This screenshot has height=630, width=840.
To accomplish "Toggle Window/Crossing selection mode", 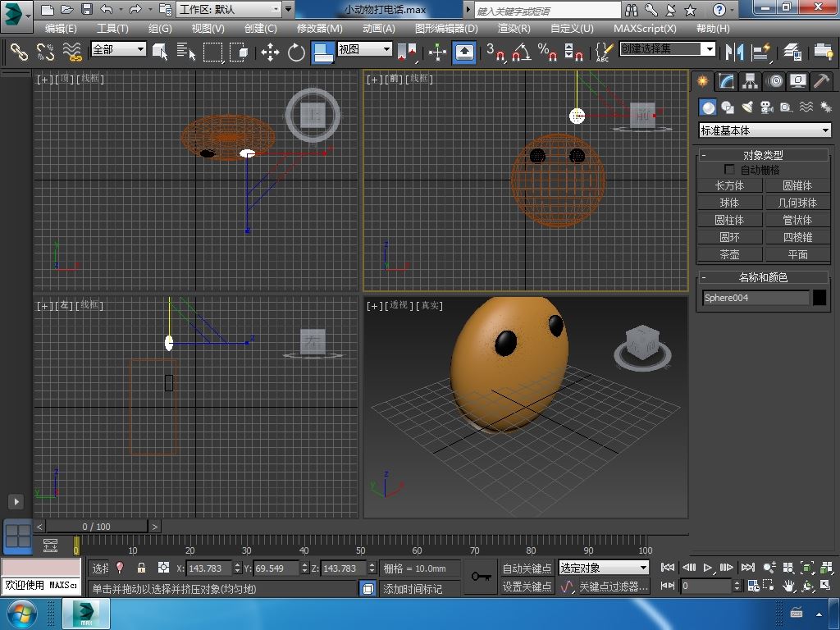I will click(x=239, y=52).
